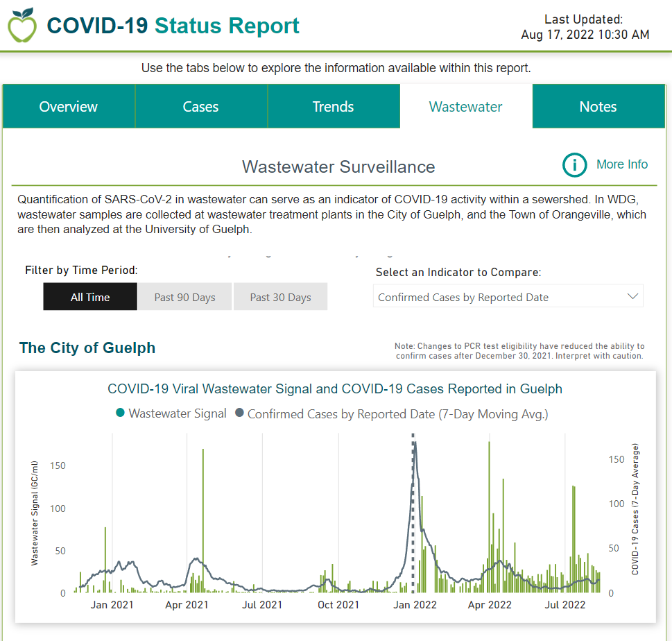The width and height of the screenshot is (672, 641).
Task: Open the indicator comparison dropdown
Action: pos(508,296)
